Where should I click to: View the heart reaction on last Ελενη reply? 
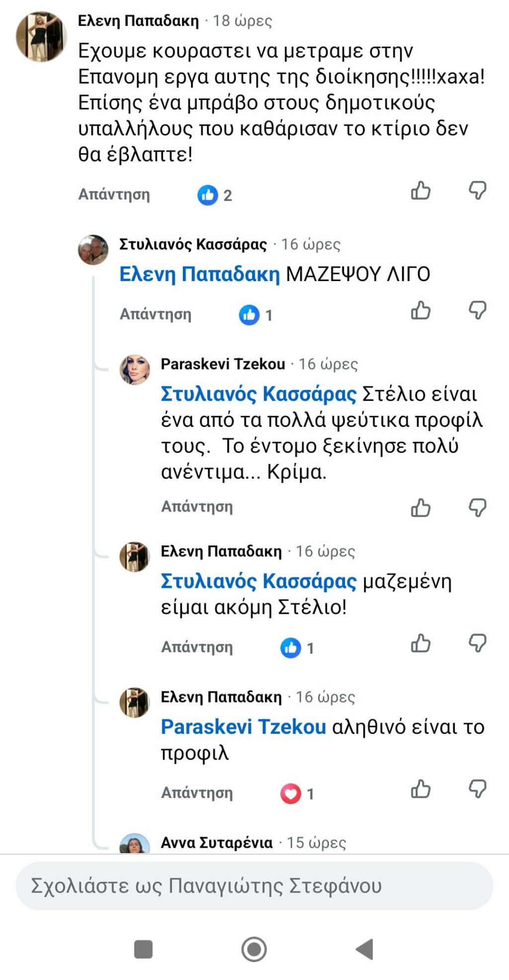297,794
